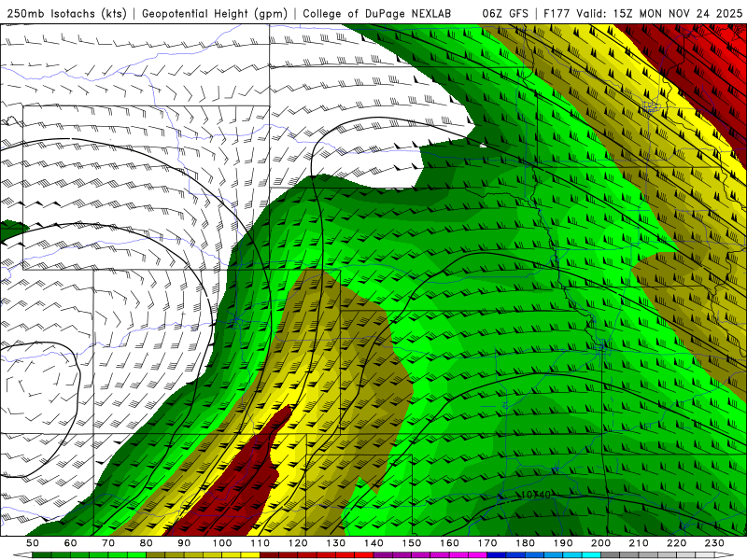The image size is (747, 560).
Task: Click the 'Geopotential Height (gpm)' header text
Action: point(215,13)
